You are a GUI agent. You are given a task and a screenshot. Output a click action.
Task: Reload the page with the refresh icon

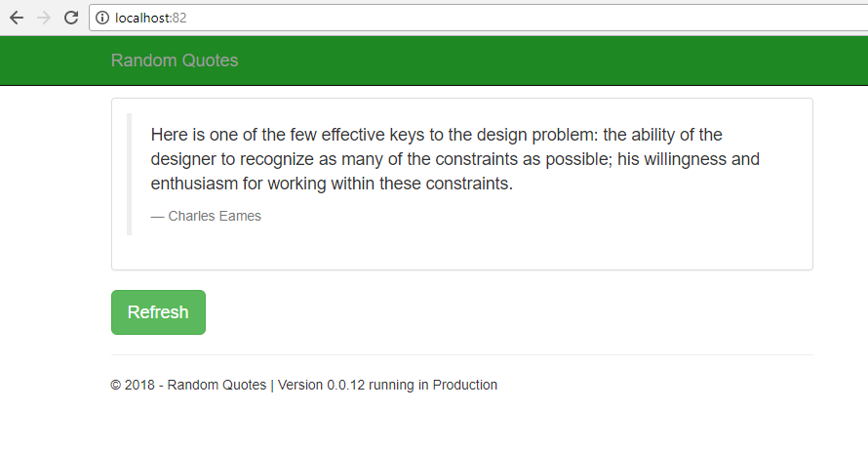(70, 18)
